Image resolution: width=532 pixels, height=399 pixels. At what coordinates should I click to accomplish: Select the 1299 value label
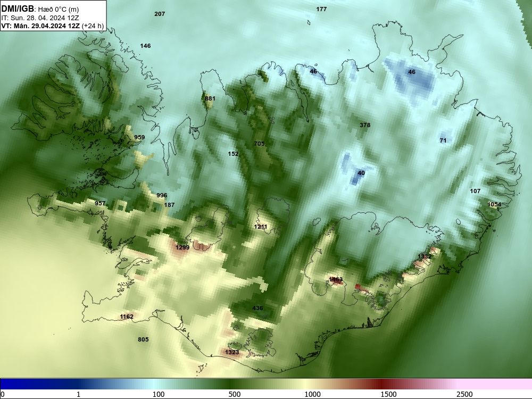[x=182, y=248]
